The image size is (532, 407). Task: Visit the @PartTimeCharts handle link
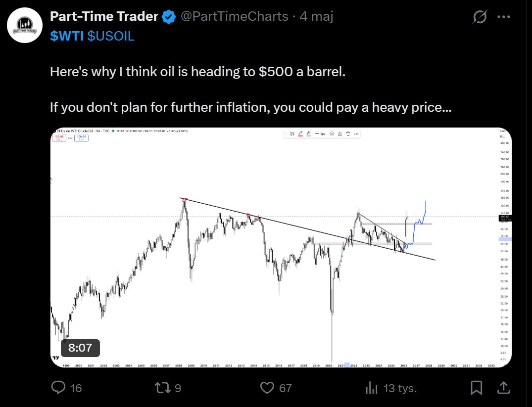pyautogui.click(x=235, y=16)
